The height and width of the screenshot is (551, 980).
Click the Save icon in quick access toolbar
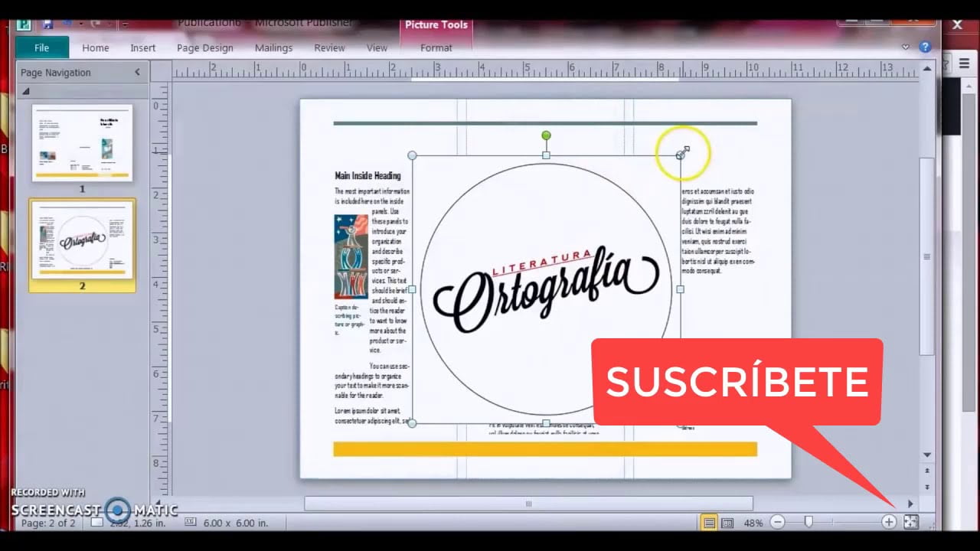click(x=47, y=24)
